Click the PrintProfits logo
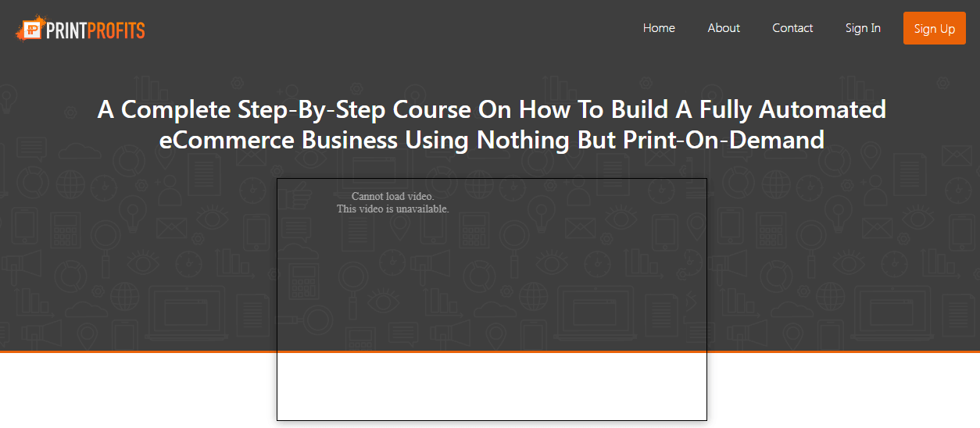This screenshot has height=428, width=980. click(x=81, y=30)
